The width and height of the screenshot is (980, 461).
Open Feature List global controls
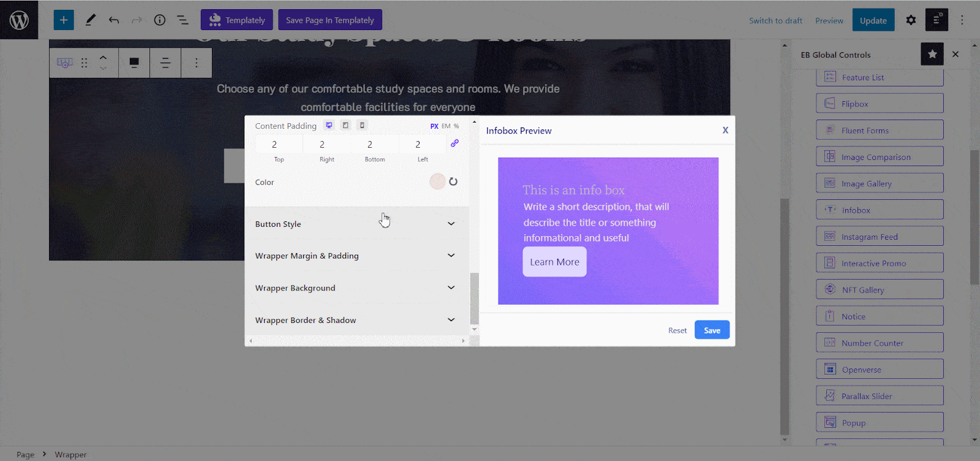880,77
